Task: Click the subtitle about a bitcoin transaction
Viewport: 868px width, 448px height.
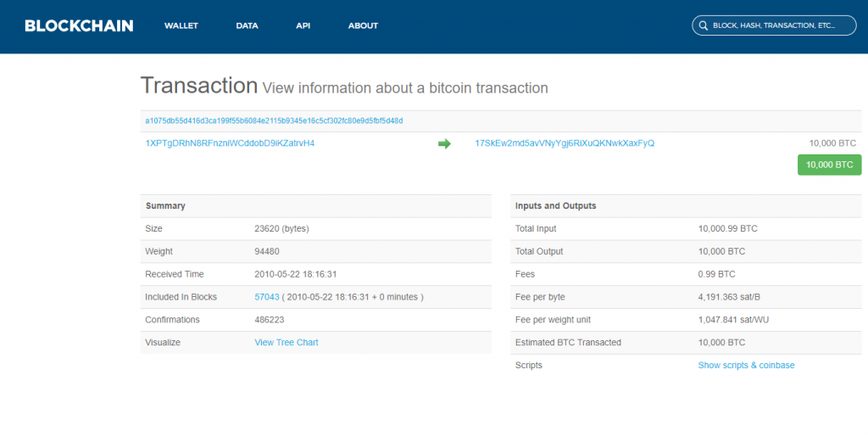Action: click(x=405, y=88)
